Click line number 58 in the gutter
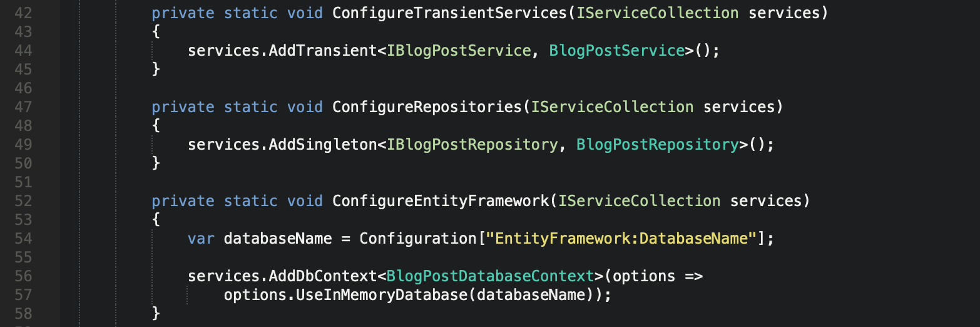This screenshot has width=980, height=327. [23, 313]
